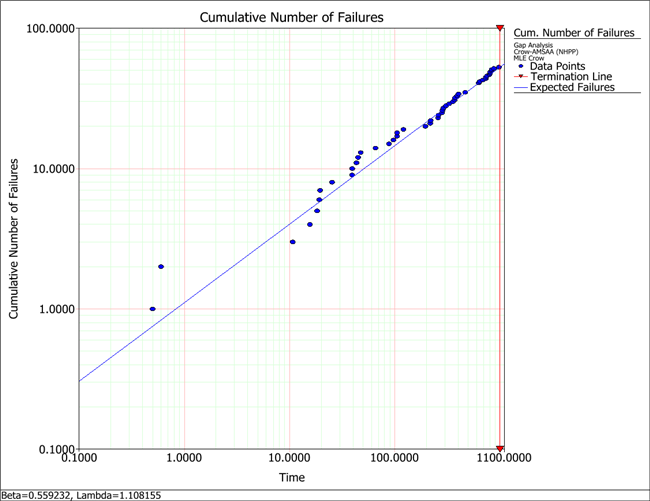Click the Time x-axis title

[x=291, y=478]
